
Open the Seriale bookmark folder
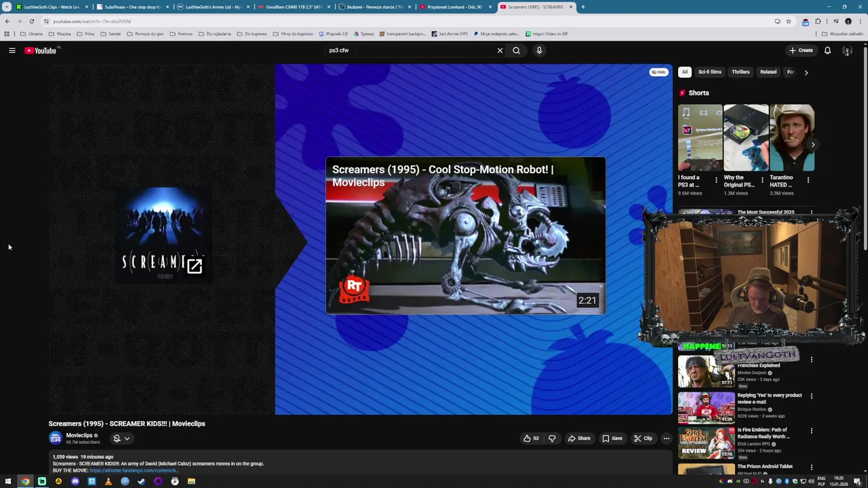coord(111,34)
